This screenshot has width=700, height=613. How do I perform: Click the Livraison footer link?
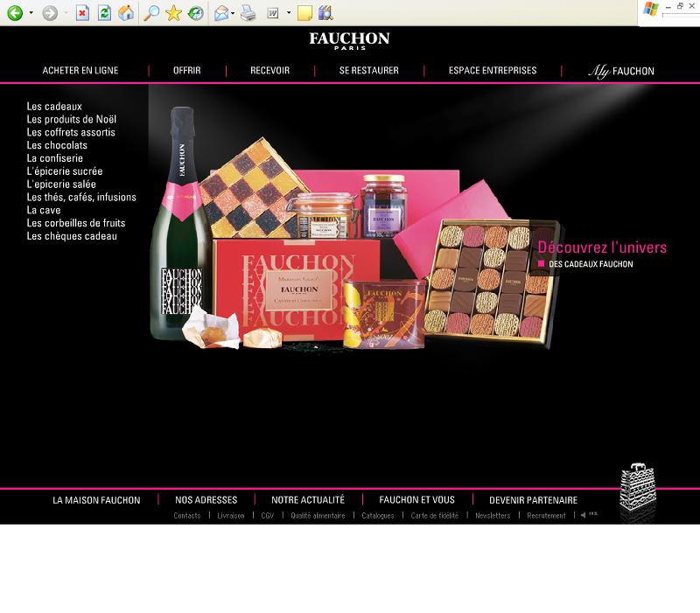click(x=231, y=516)
